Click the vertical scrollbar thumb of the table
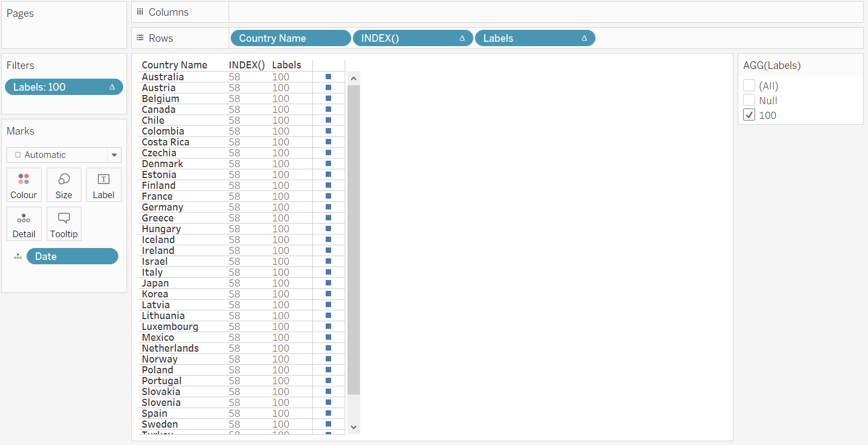This screenshot has height=445, width=868. point(353,240)
